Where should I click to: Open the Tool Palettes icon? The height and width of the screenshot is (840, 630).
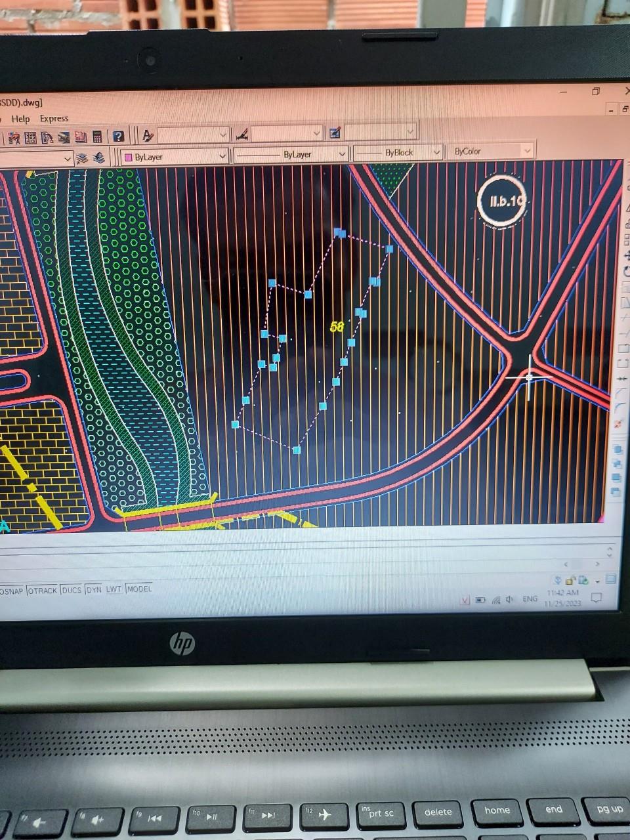pos(64,138)
